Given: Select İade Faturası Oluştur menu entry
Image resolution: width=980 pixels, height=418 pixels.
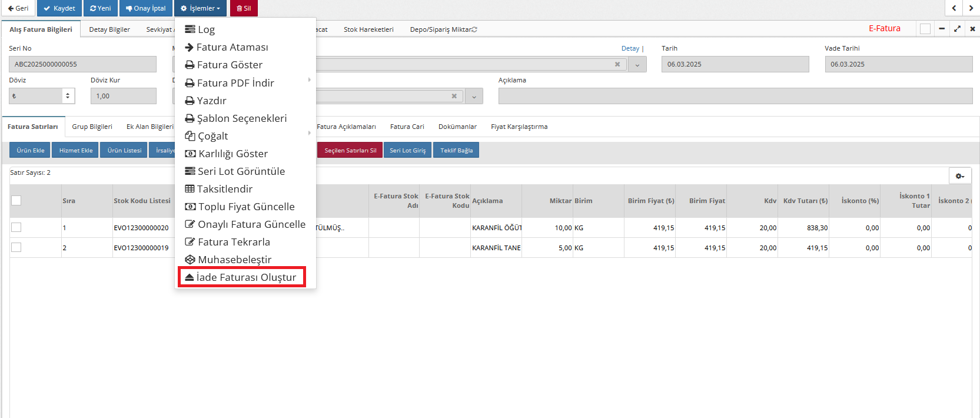Looking at the screenshot, I should [241, 277].
